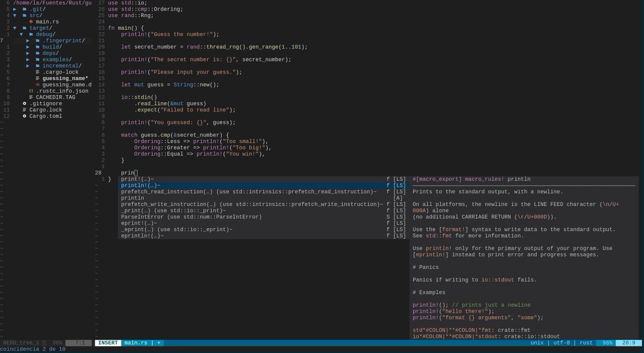Expand the examples/ folder triangle

27,60
